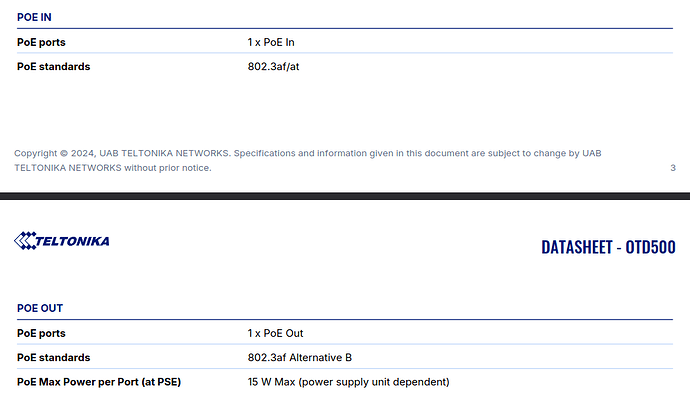Click PoE standards label under POE OUT
Image resolution: width=690 pixels, height=406 pixels.
tap(53, 357)
